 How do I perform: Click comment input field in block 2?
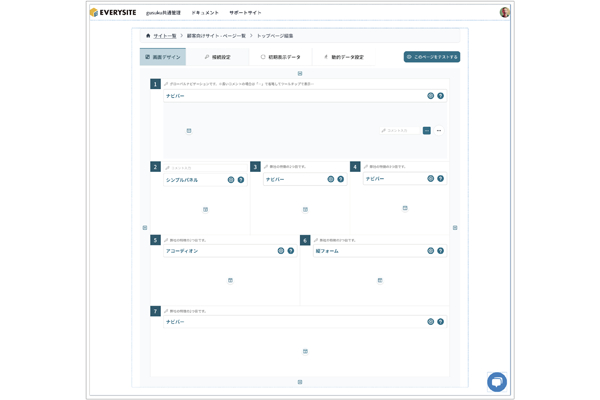tap(205, 167)
